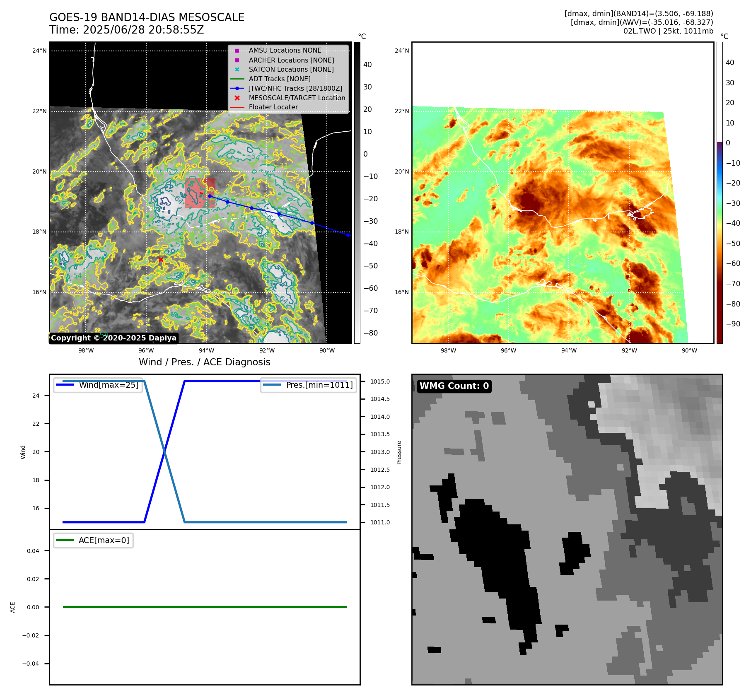The image size is (751, 700).
Task: Click the AWV dmax, dmin values text
Action: point(642,22)
